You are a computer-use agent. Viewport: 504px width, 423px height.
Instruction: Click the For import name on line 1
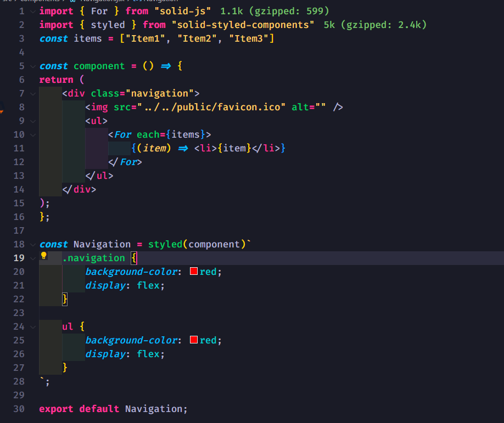click(99, 11)
